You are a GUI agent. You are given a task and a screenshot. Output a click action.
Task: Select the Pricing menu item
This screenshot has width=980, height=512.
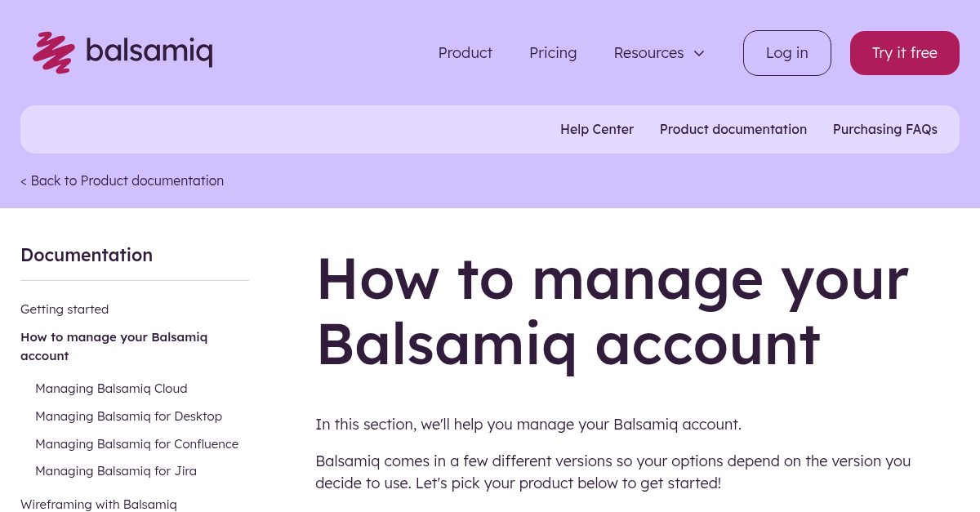coord(553,52)
